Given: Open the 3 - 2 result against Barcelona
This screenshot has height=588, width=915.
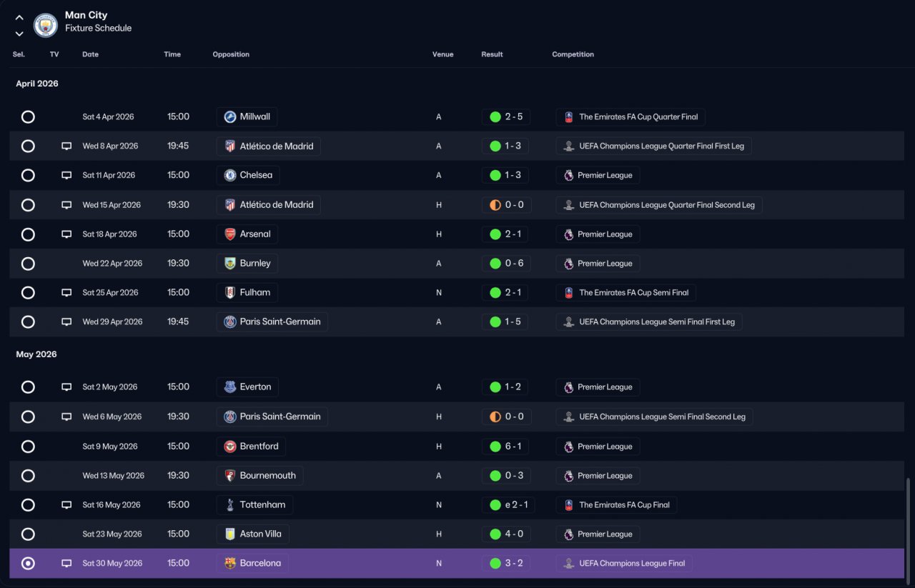Looking at the screenshot, I should coord(506,563).
